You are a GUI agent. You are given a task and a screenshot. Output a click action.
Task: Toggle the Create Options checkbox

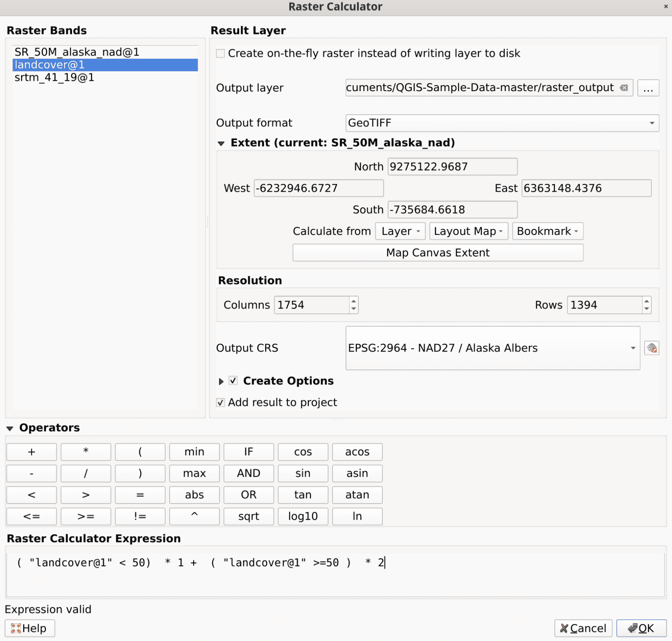click(233, 381)
